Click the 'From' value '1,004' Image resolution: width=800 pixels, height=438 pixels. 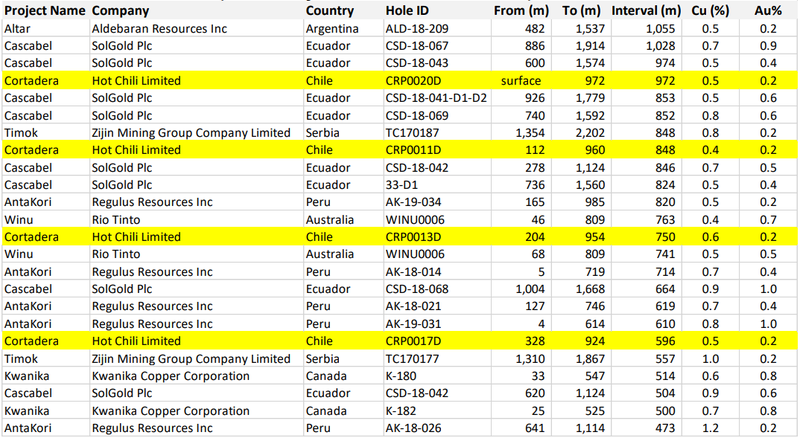point(530,288)
